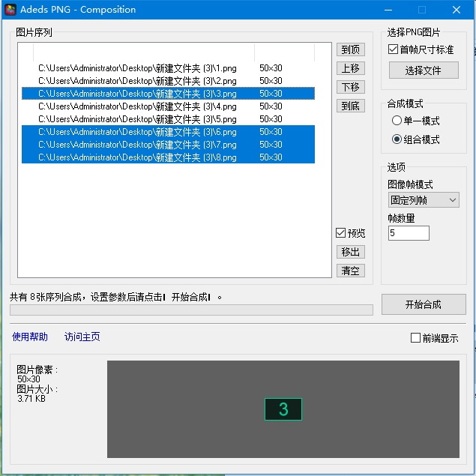
Task: Select the 3.png row in the list
Action: (x=168, y=94)
